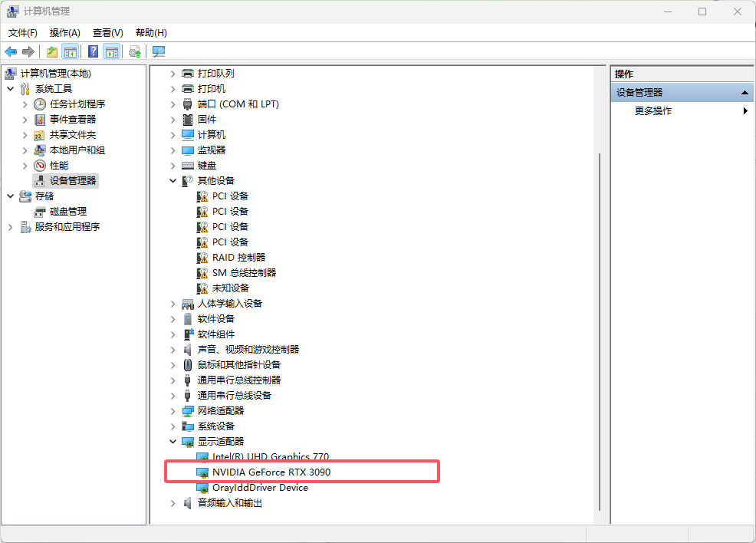Viewport: 756px width, 543px height.
Task: Expand the 服务和应用程序 node
Action: pyautogui.click(x=11, y=227)
